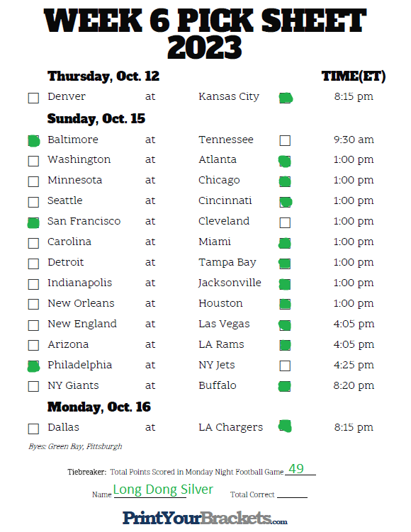This screenshot has height=532, width=411.
Task: Select the Washington checkbox
Action: click(x=33, y=161)
